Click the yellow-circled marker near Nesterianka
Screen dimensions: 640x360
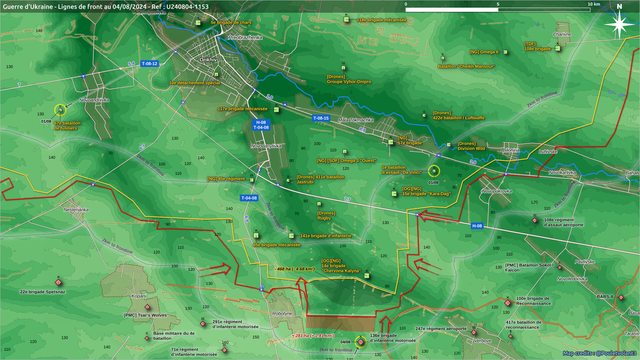tap(60, 110)
